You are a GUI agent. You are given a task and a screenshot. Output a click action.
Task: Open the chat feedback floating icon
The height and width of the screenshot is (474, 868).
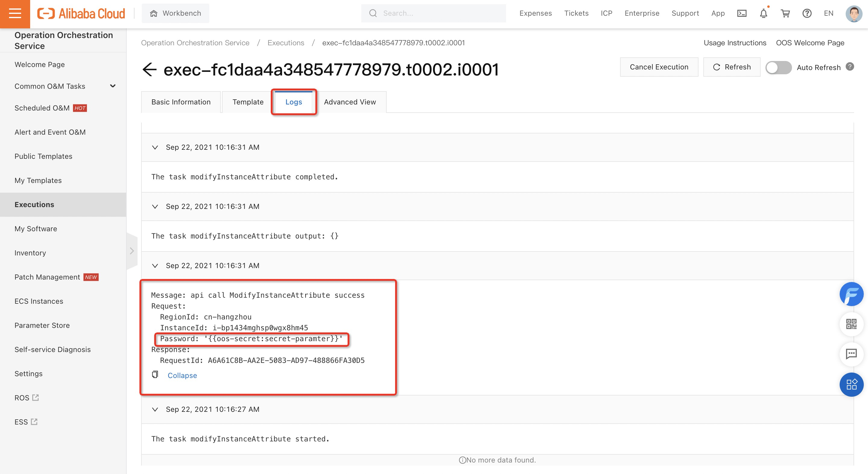(x=851, y=354)
